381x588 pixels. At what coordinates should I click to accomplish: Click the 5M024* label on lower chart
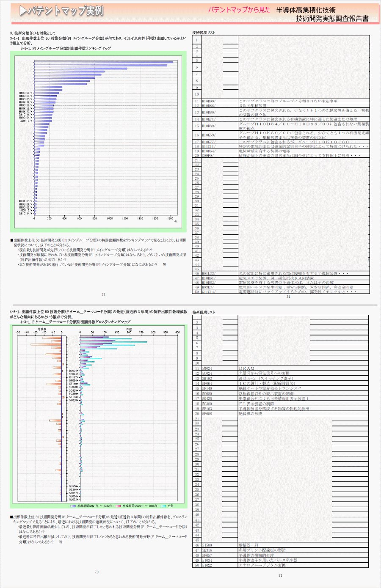74,371
